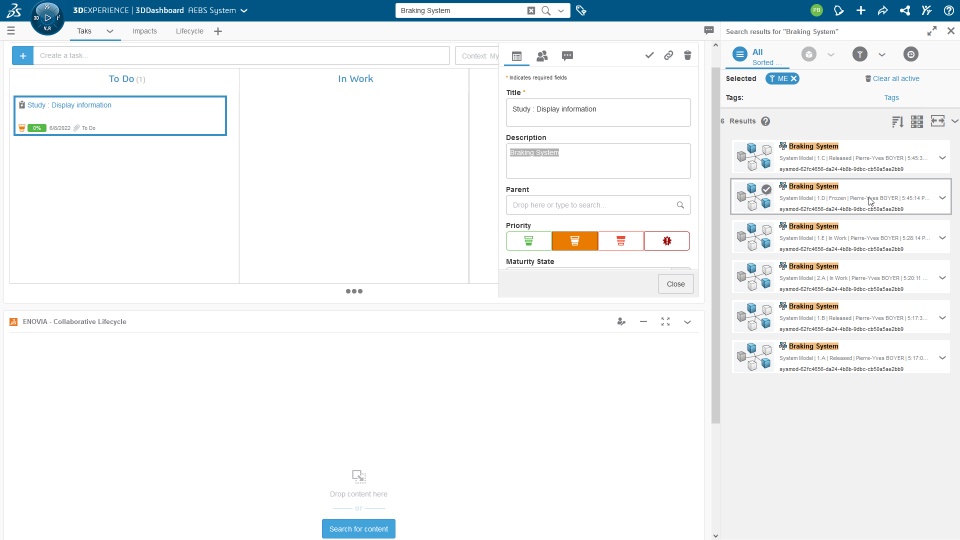
Task: Toggle selection check on Braking System 1.D Frozen
Action: click(766, 189)
